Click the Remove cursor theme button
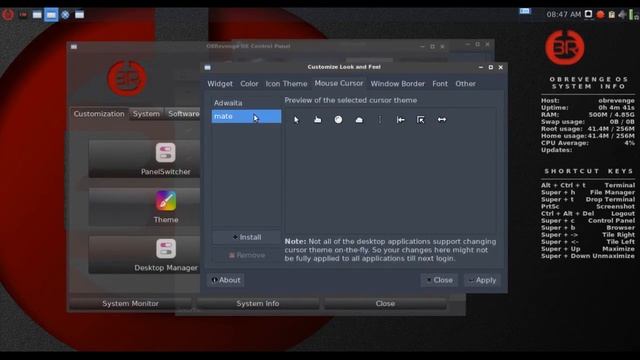The image size is (640, 360). [247, 255]
